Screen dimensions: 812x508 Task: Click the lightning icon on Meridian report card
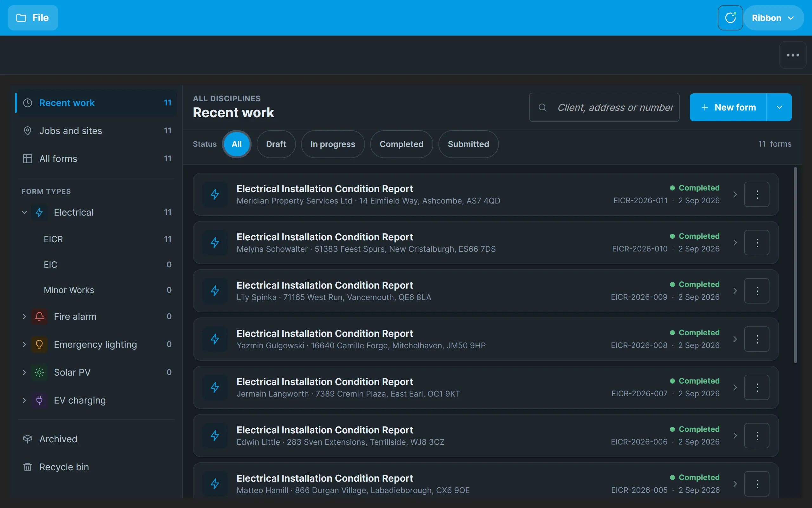click(x=215, y=195)
